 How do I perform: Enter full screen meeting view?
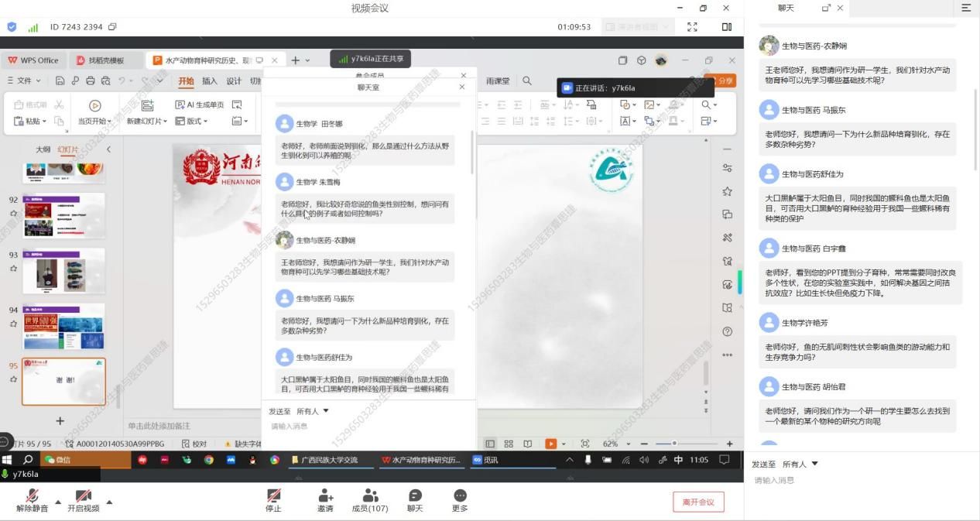(692, 27)
